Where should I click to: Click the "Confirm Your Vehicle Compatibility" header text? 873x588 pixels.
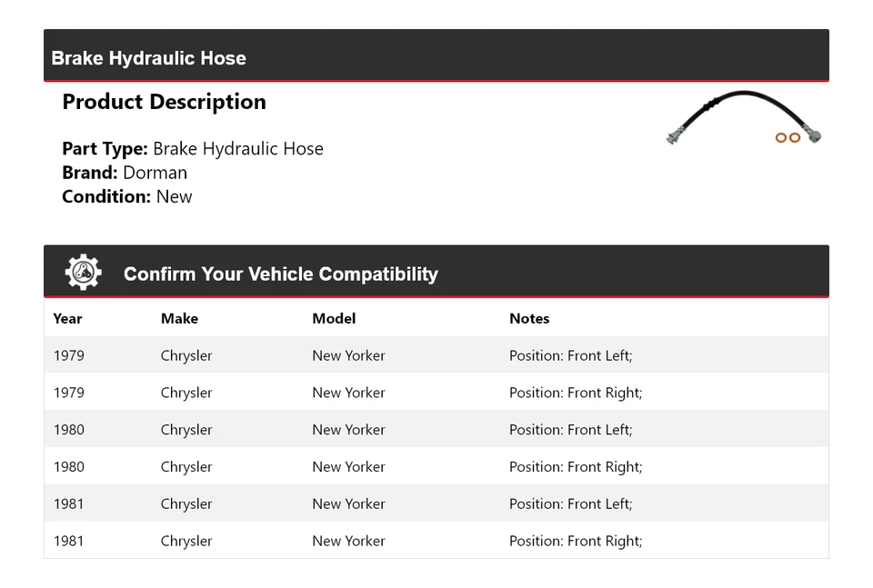280,274
